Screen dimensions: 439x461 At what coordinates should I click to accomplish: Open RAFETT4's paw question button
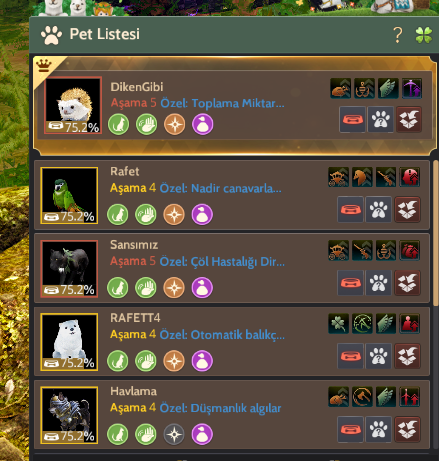click(378, 356)
